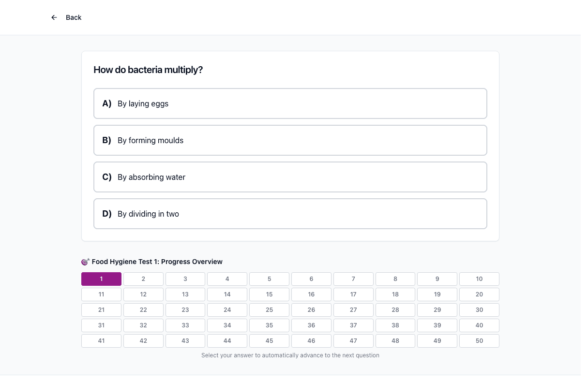This screenshot has width=588, height=382.
Task: Go to question 37
Action: tap(353, 325)
